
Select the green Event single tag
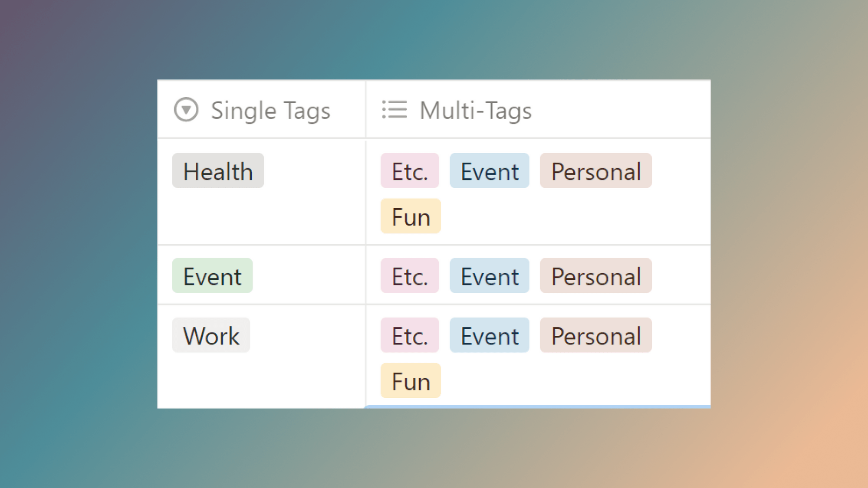tap(212, 275)
